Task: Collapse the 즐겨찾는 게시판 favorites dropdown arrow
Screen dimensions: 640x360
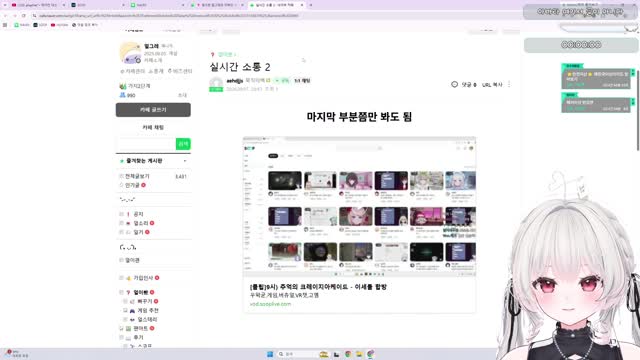Action: tap(185, 161)
